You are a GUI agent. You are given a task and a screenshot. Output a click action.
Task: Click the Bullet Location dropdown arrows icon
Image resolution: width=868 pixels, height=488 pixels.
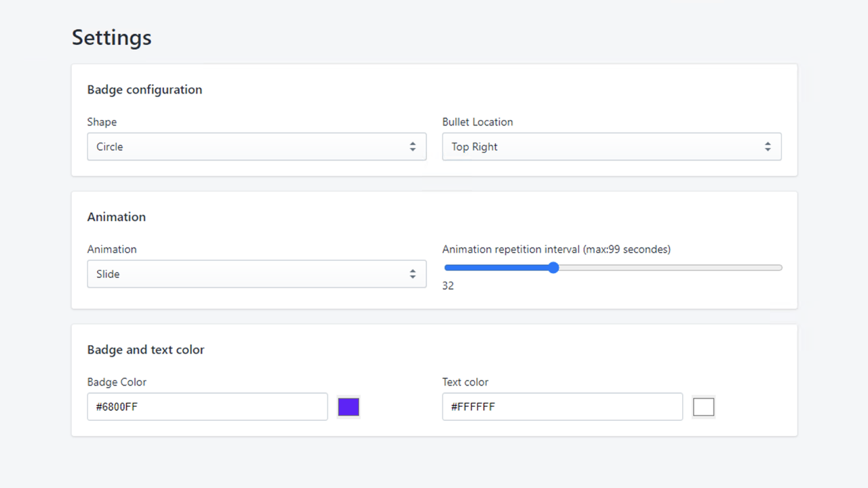768,146
